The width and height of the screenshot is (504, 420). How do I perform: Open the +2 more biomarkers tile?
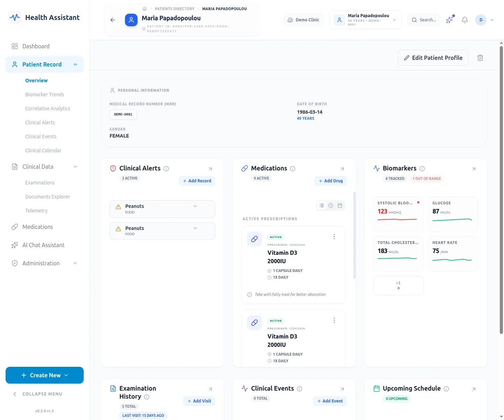[x=398, y=285]
